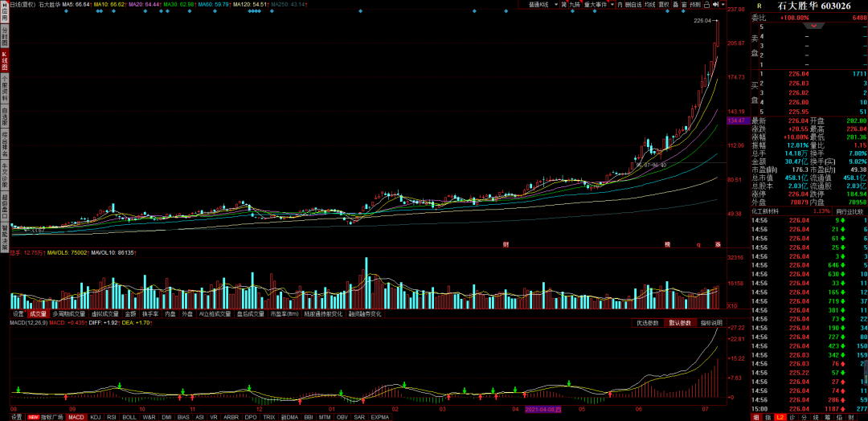The image size is (868, 421).
Task: Click the 默认参数 button
Action: [x=680, y=323]
